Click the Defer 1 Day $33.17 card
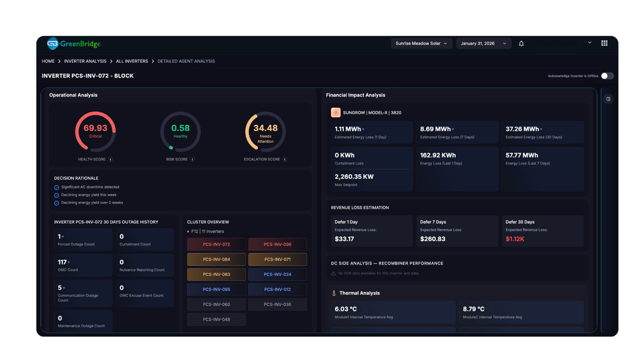 point(372,231)
